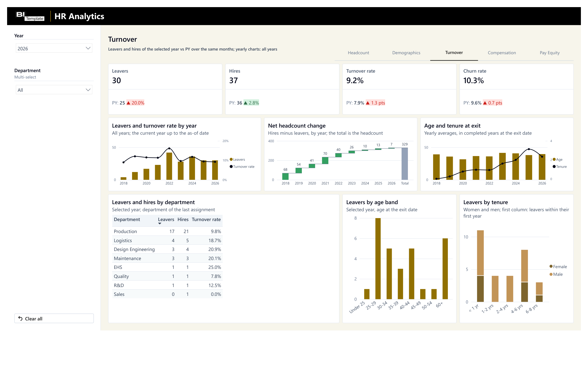Click the Clear all button

[x=54, y=318]
